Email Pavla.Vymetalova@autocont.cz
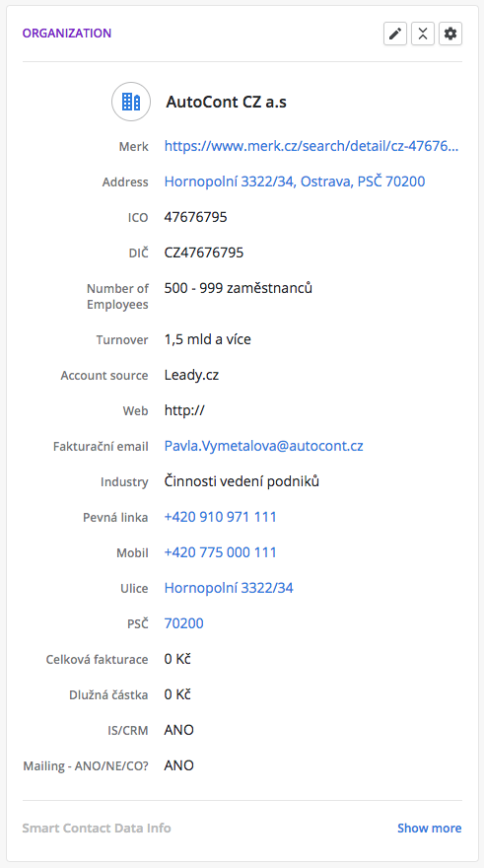Screen dimensions: 484x868 pyautogui.click(x=264, y=446)
